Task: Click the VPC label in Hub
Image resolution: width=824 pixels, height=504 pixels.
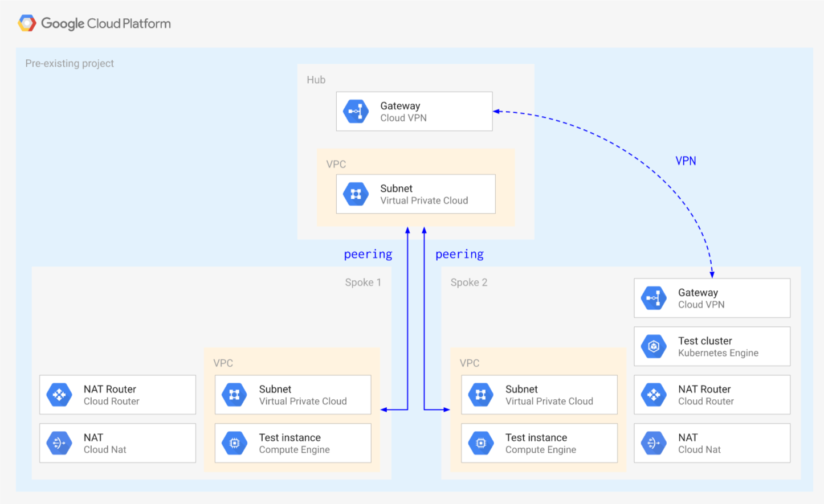Action: pyautogui.click(x=336, y=164)
